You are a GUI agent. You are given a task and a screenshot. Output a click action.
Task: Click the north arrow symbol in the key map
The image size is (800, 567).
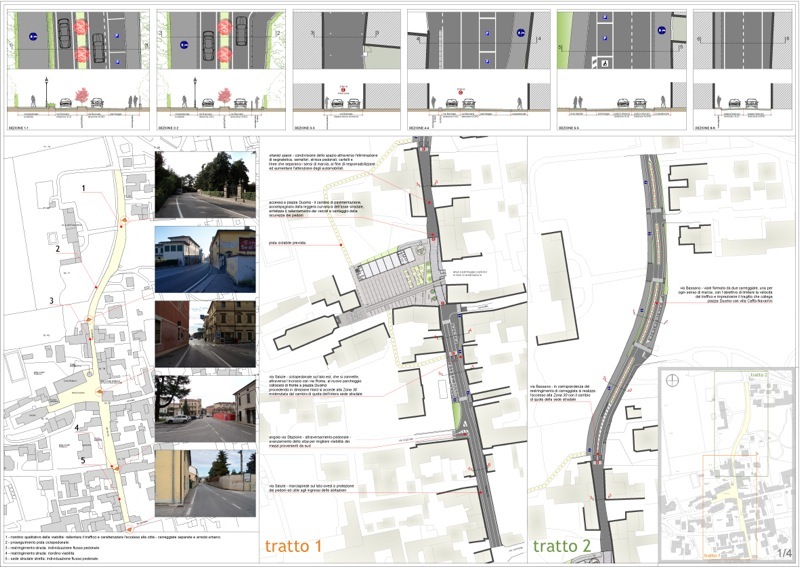pos(672,380)
